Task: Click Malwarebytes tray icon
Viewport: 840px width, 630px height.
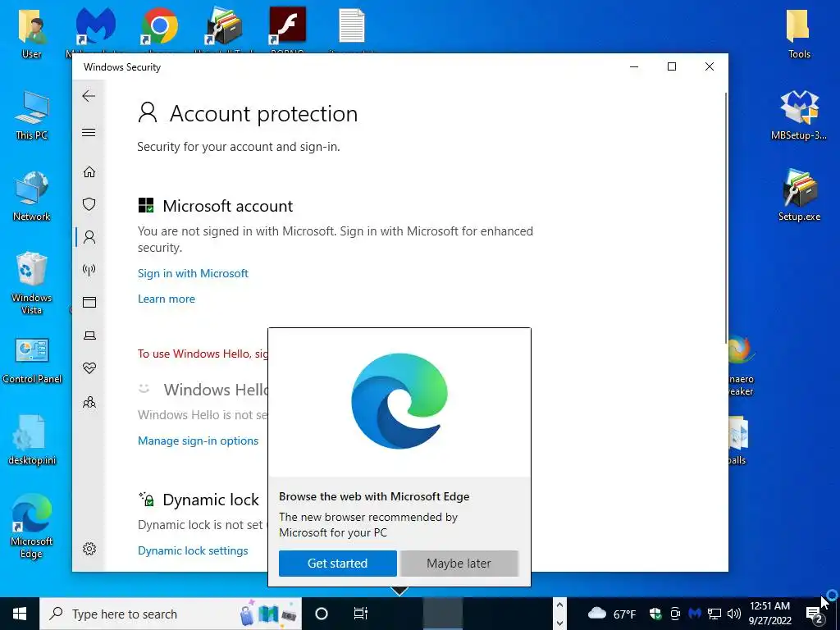Action: [695, 614]
